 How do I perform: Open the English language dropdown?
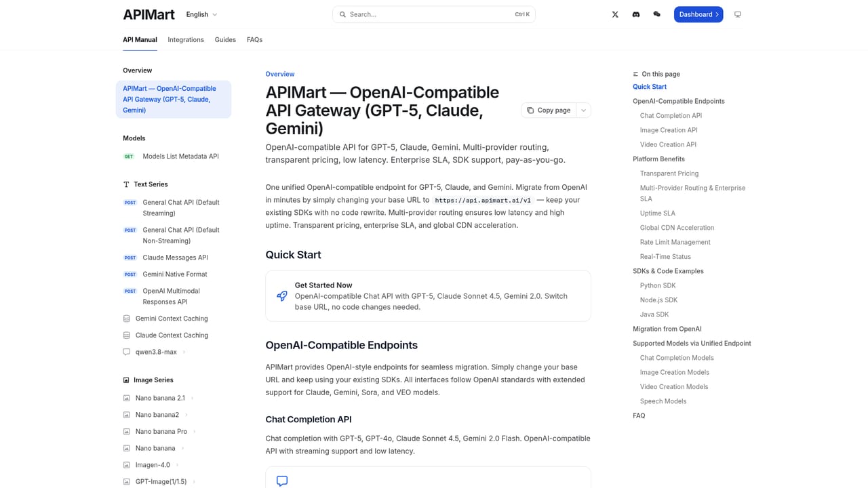[x=202, y=14]
